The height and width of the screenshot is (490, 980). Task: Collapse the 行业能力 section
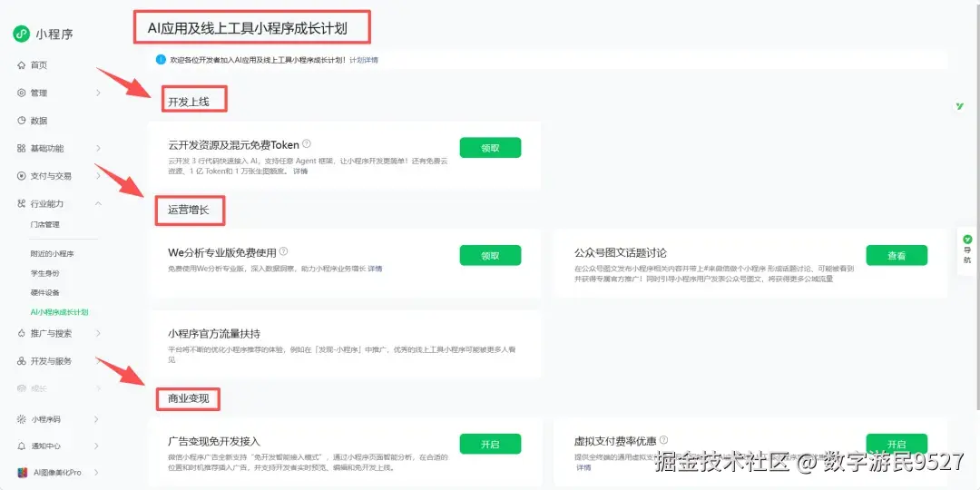point(98,204)
